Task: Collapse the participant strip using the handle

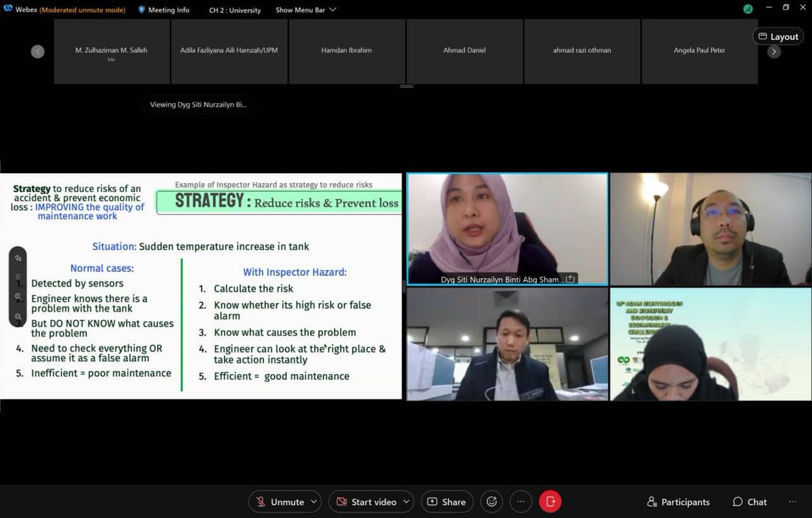Action: pos(406,87)
